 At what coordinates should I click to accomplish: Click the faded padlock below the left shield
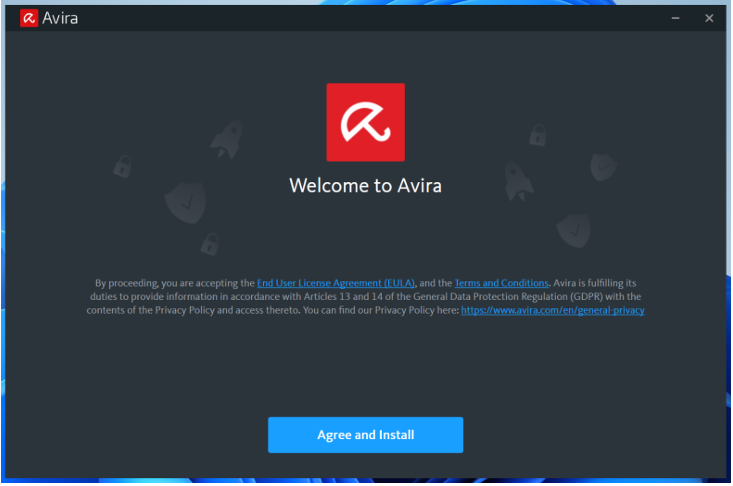pos(210,242)
